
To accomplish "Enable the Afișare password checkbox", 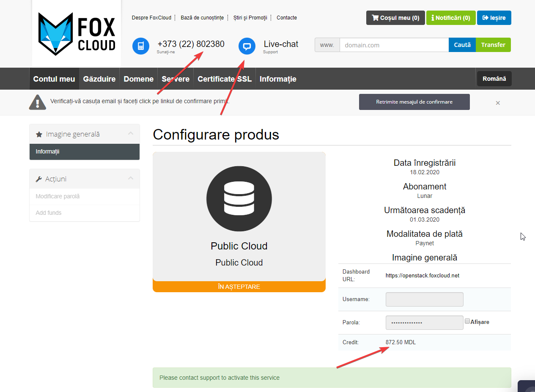I will pos(467,321).
